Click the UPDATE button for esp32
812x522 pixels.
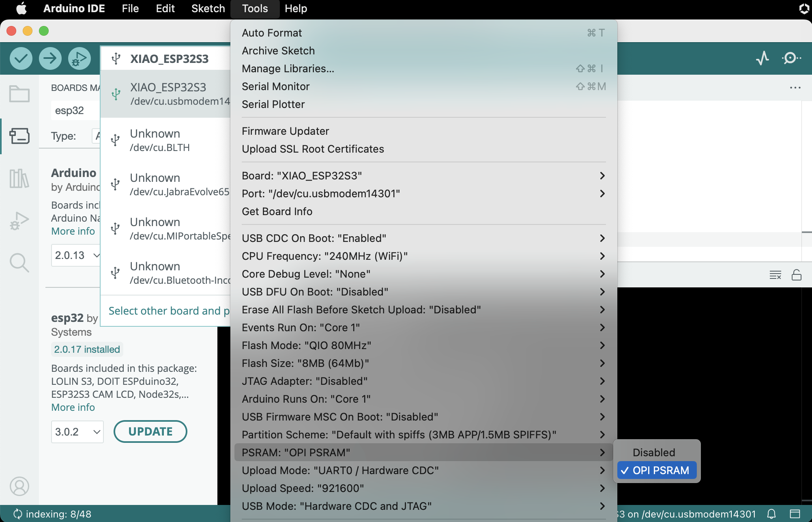click(150, 431)
